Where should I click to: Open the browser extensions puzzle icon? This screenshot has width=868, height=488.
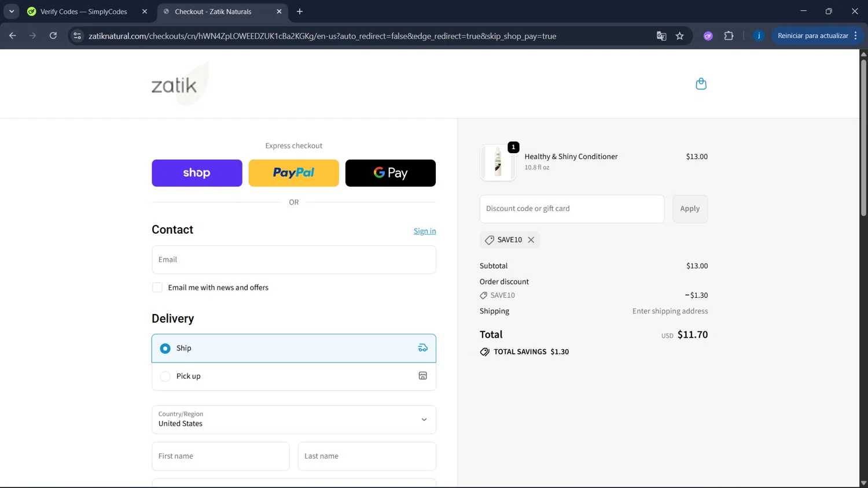(x=729, y=36)
